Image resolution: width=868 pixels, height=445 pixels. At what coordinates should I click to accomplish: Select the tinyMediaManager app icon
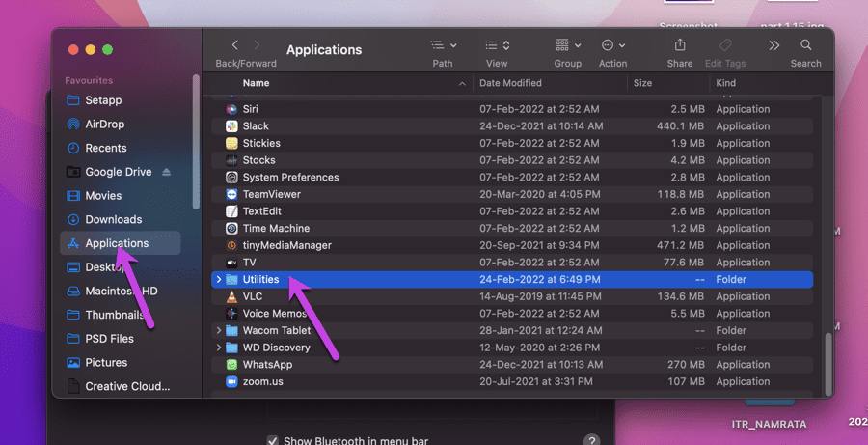(231, 245)
